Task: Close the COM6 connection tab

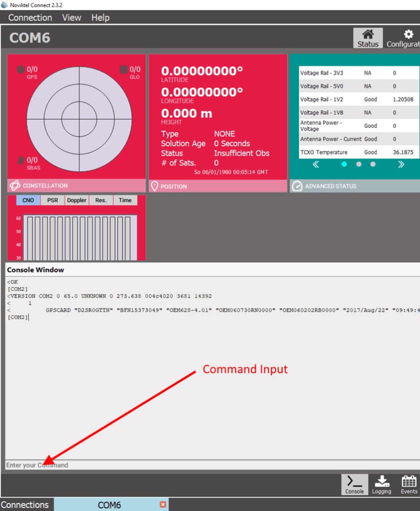Action: tap(163, 505)
